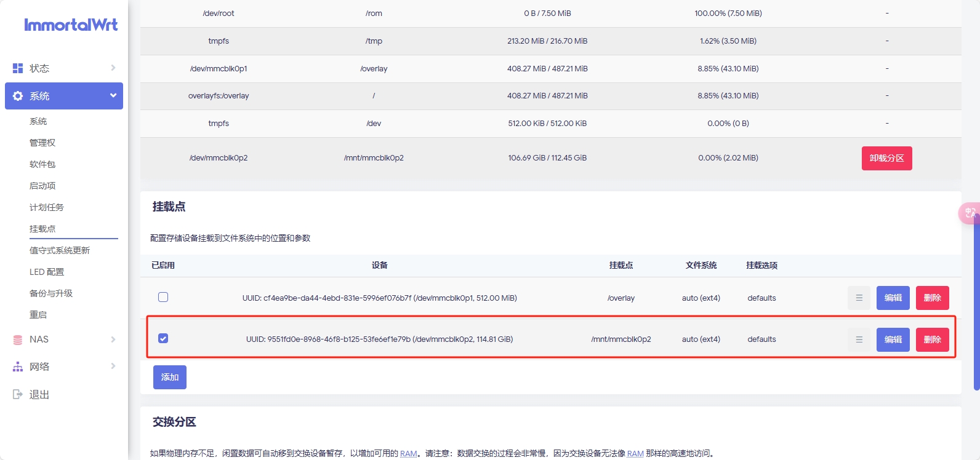The height and width of the screenshot is (460, 980).
Task: Click drag handle icon for /mnt/mmcblk0p2 row
Action: coord(859,339)
